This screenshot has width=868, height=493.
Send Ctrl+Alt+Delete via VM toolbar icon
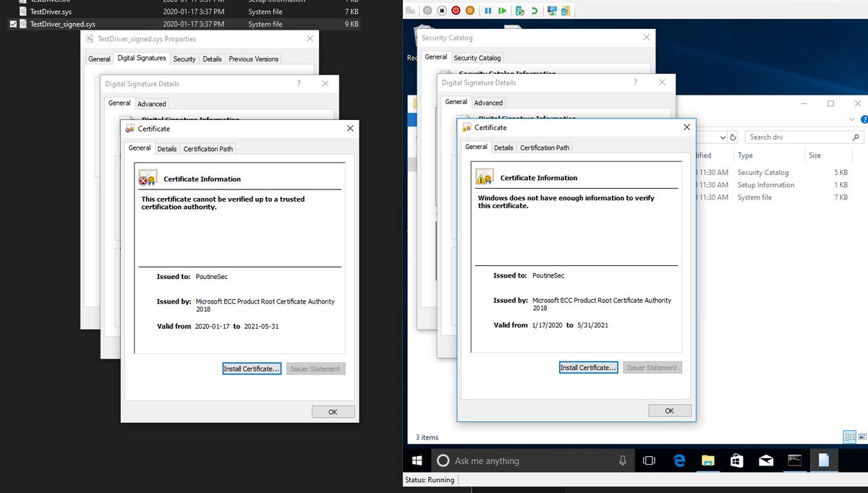[x=410, y=10]
